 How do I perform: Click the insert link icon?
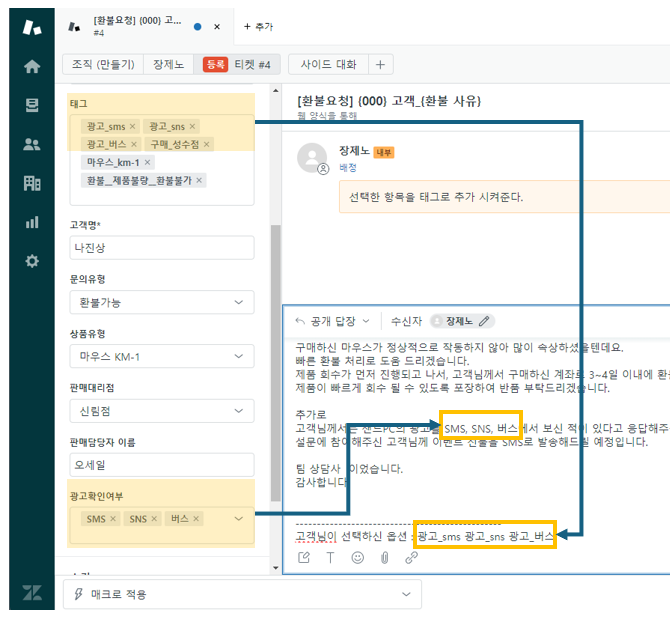[411, 558]
